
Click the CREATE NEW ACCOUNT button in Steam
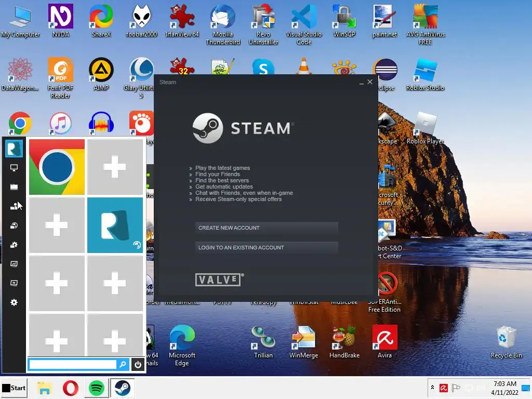(267, 228)
